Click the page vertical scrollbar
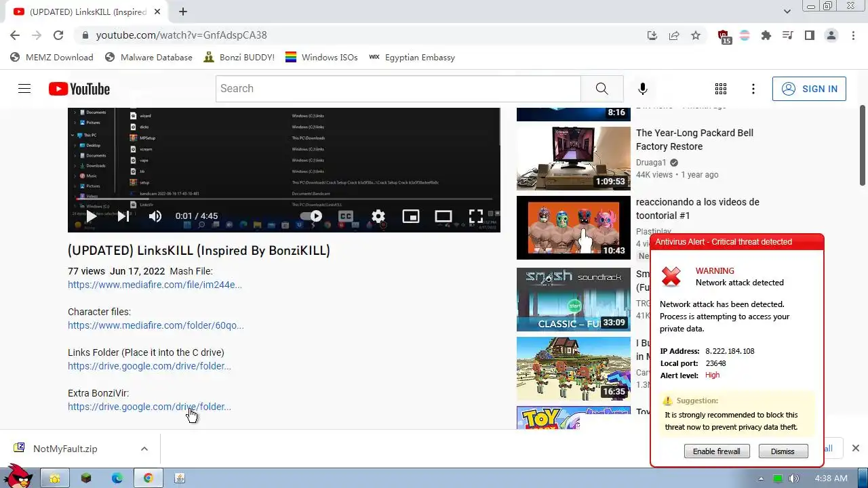This screenshot has height=488, width=868. pos(863,146)
